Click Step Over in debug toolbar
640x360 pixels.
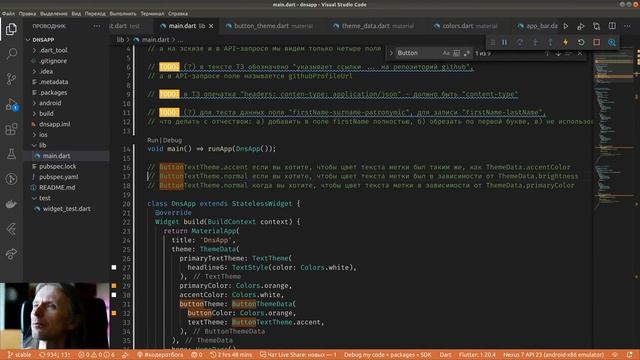pyautogui.click(x=520, y=42)
